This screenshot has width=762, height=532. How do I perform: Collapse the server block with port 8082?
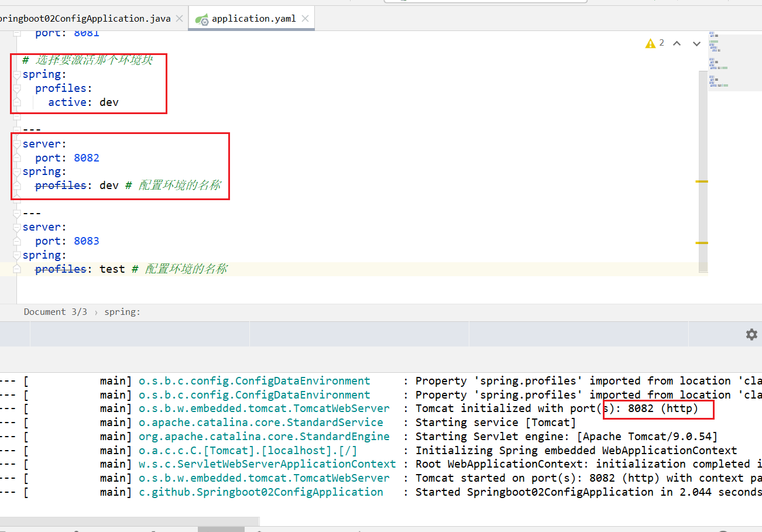pyautogui.click(x=16, y=144)
